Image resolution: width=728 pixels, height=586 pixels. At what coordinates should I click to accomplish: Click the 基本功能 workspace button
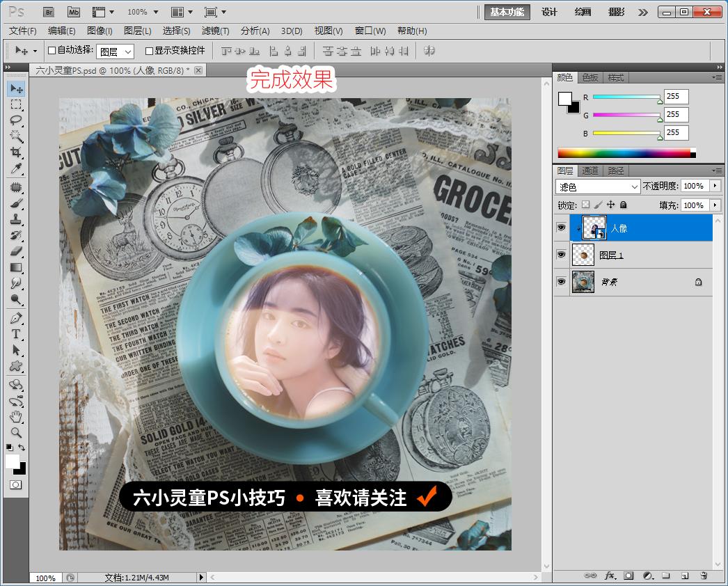tap(507, 12)
